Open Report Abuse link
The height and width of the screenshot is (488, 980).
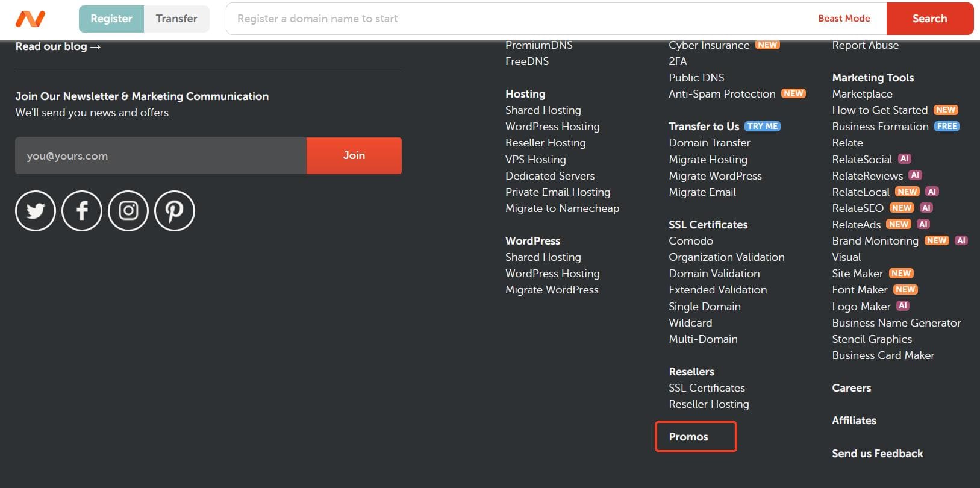tap(865, 45)
